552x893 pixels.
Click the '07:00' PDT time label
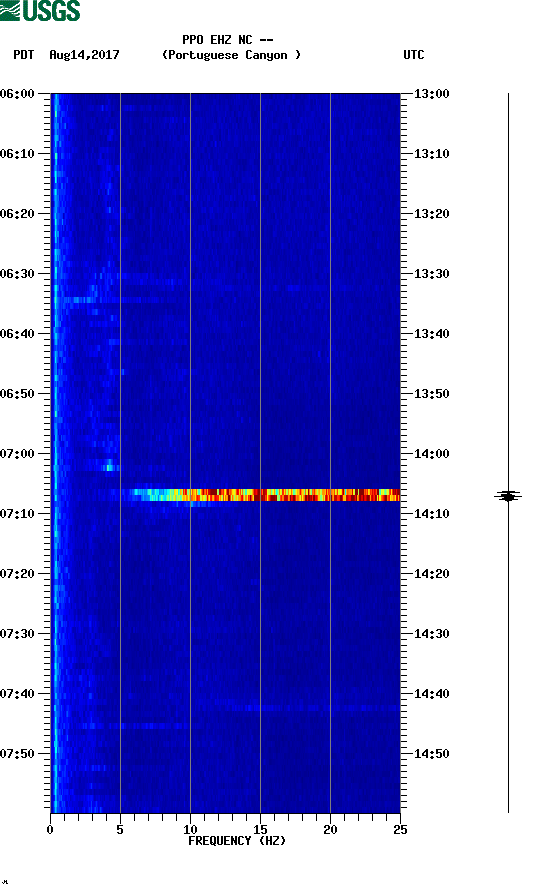tap(18, 454)
